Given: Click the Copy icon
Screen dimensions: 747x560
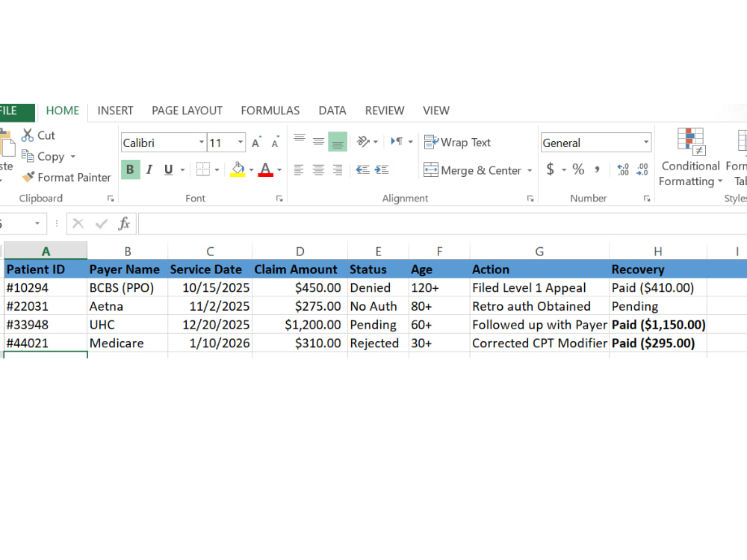Looking at the screenshot, I should (28, 156).
